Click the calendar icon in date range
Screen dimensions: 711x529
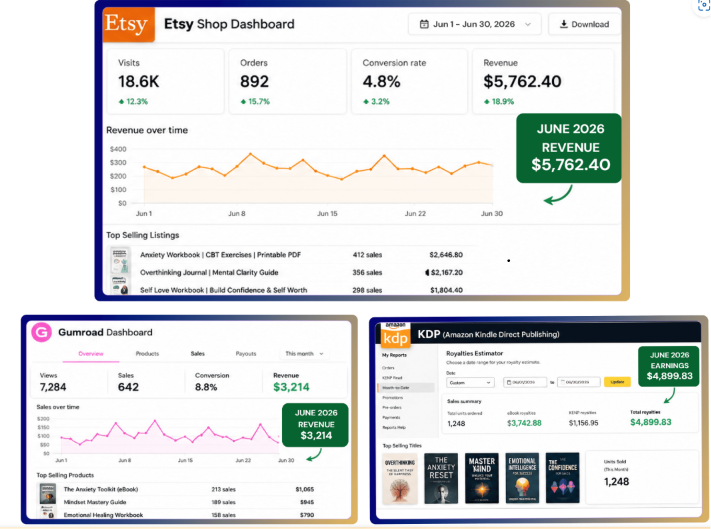coord(424,24)
